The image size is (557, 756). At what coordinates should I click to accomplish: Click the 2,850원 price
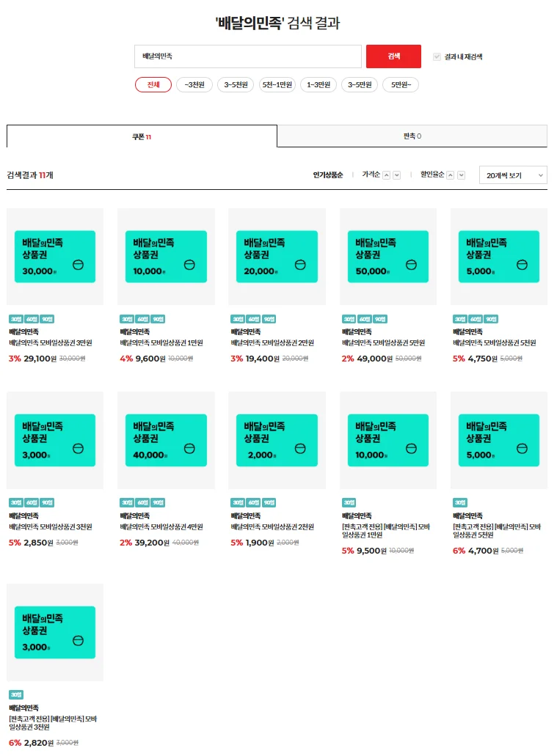(x=38, y=543)
